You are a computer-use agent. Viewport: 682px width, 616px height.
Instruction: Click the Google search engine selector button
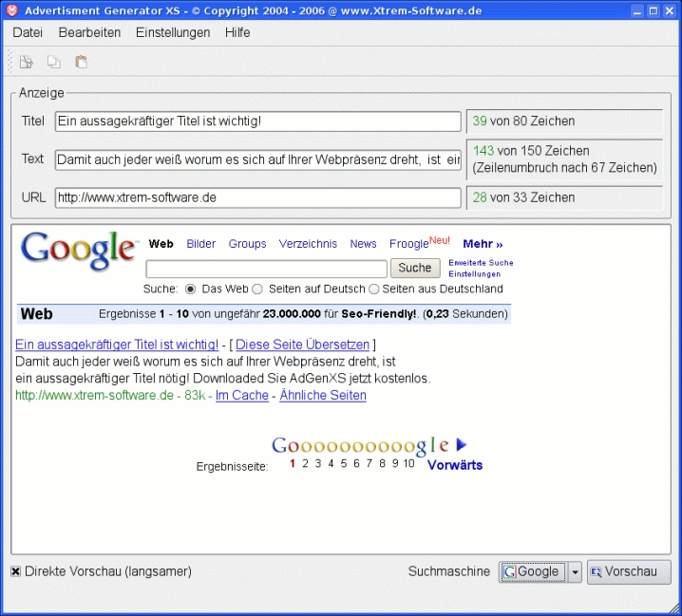[x=532, y=572]
